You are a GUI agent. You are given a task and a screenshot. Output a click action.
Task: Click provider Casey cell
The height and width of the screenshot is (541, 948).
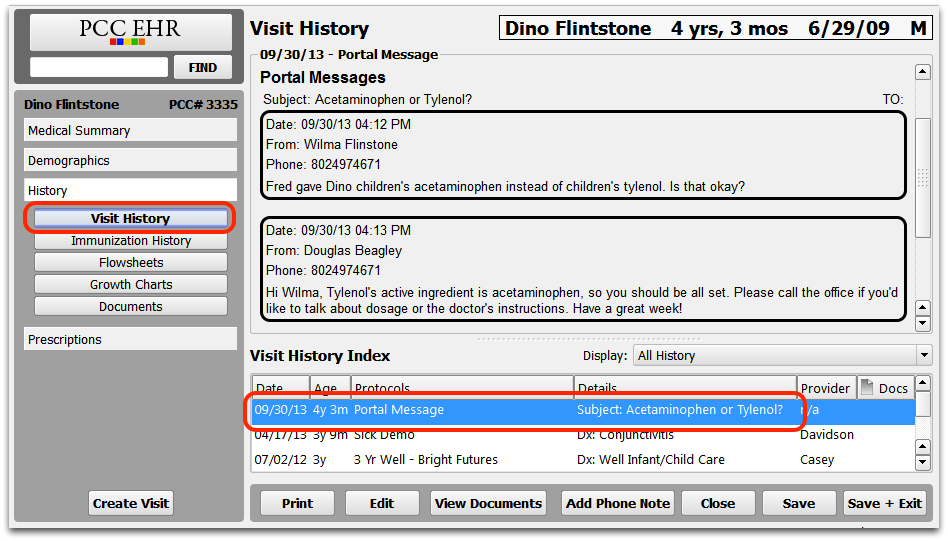[817, 459]
